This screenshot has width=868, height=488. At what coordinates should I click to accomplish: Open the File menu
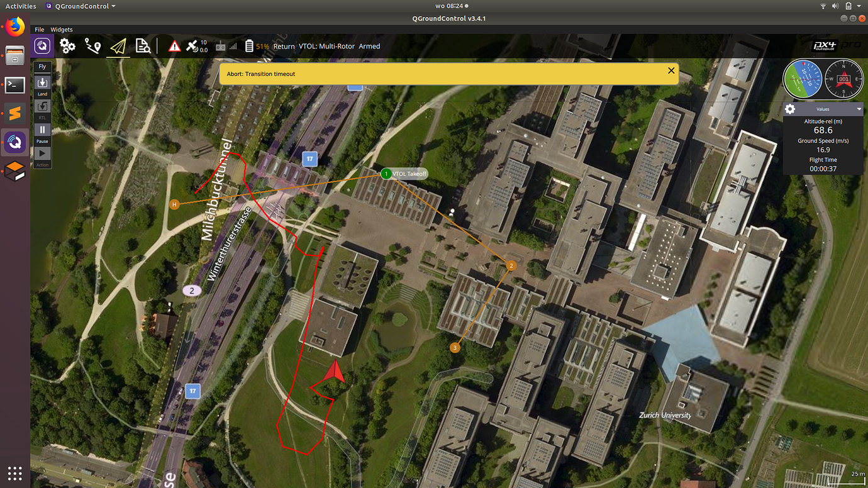[x=40, y=30]
